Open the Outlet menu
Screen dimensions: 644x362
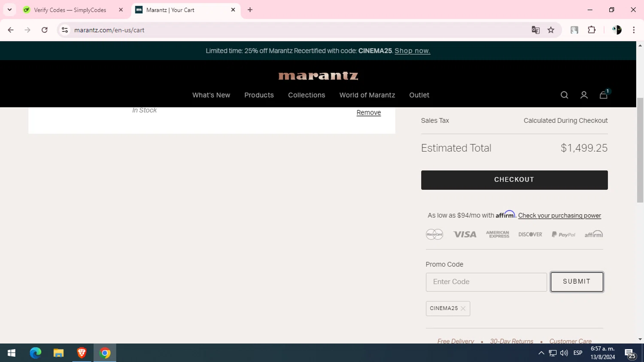[x=419, y=95]
